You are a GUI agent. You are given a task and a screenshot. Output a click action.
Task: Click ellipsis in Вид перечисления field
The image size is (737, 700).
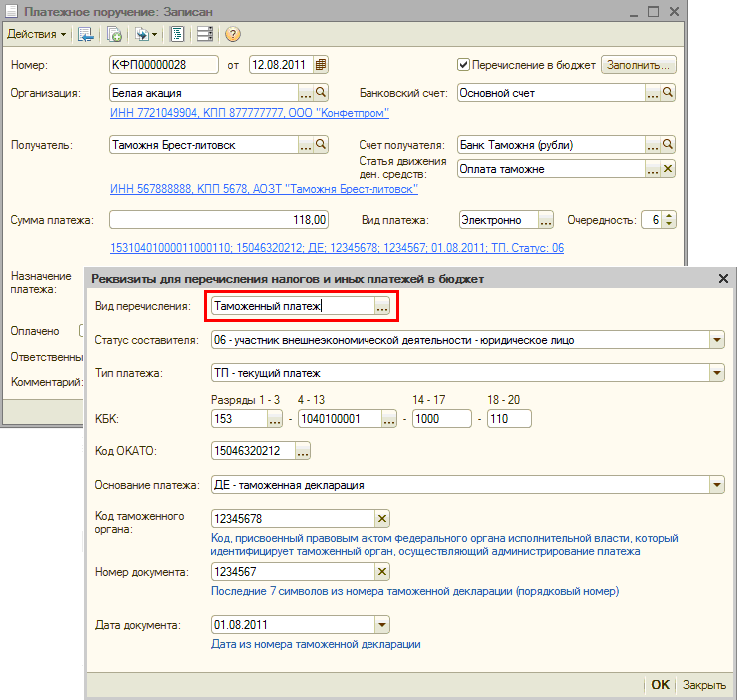point(382,306)
